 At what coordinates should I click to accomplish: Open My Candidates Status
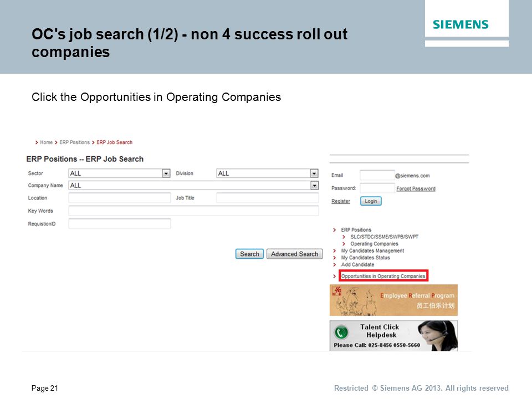click(x=365, y=258)
